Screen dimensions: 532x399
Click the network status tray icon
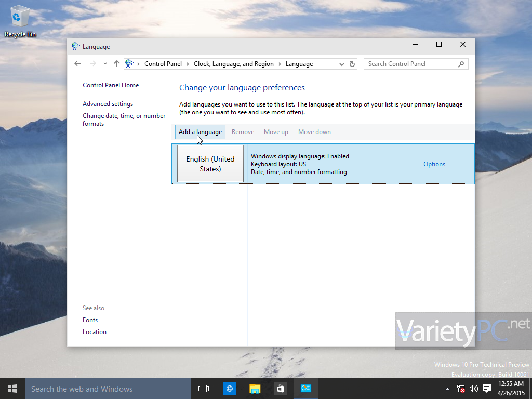(461, 389)
